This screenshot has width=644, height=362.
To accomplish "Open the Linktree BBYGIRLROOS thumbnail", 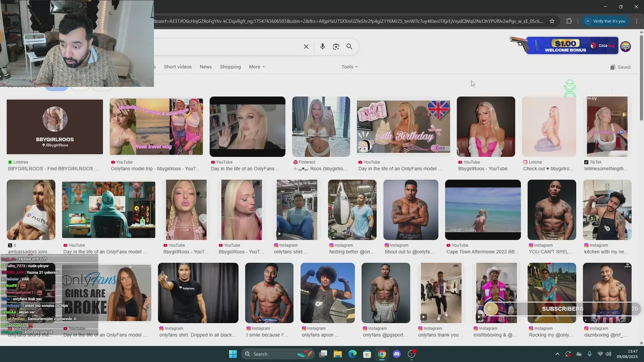I will [55, 127].
